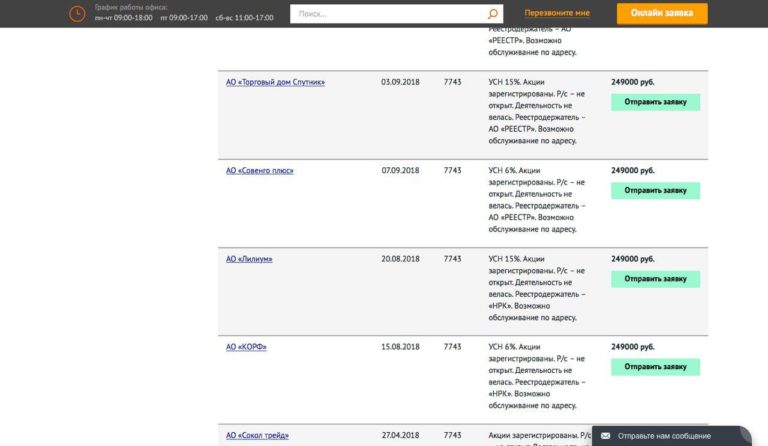The width and height of the screenshot is (768, 446).
Task: Click the Совенго плюс УСН 6% description
Action: 537,200
